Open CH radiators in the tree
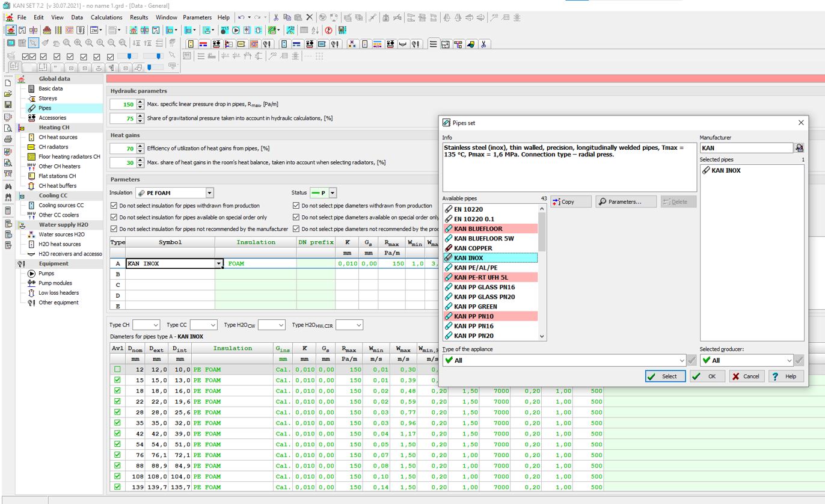 coord(54,147)
